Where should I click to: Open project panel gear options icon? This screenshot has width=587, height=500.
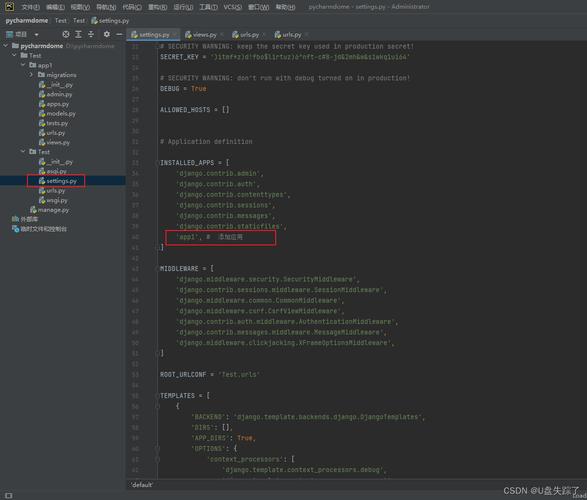[107, 34]
